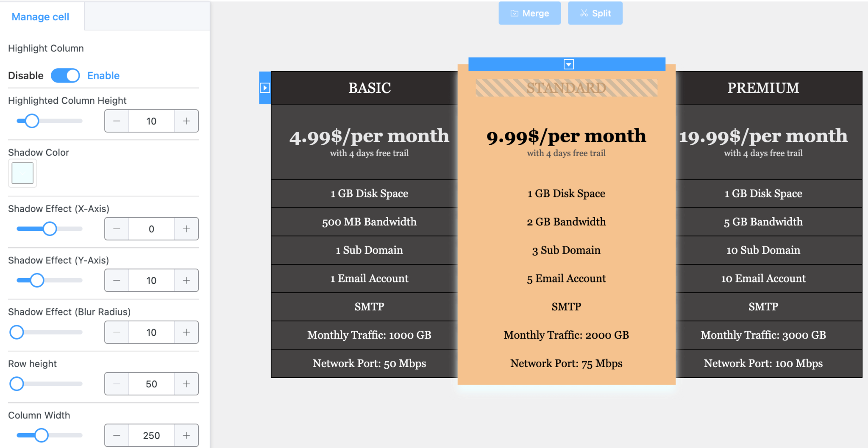Select the PREMIUM header cell
This screenshot has height=448, width=868.
tap(763, 88)
